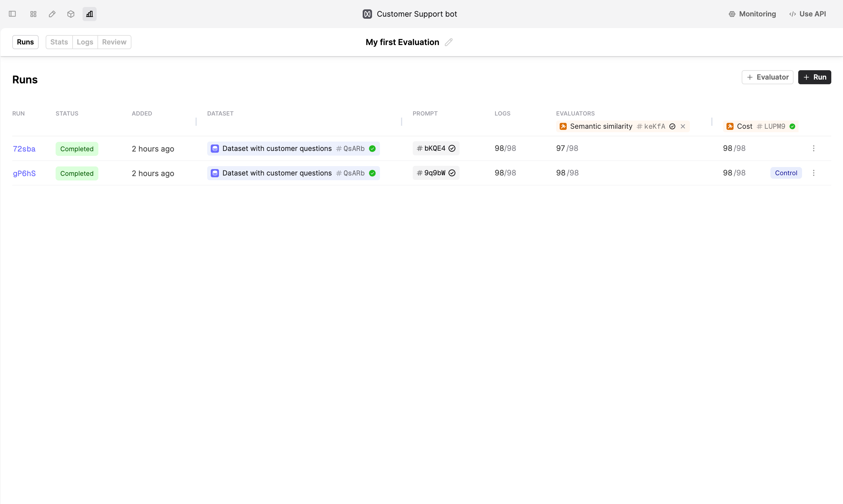Open the dataset chip in gP6hS row
The image size is (843, 504).
click(294, 173)
